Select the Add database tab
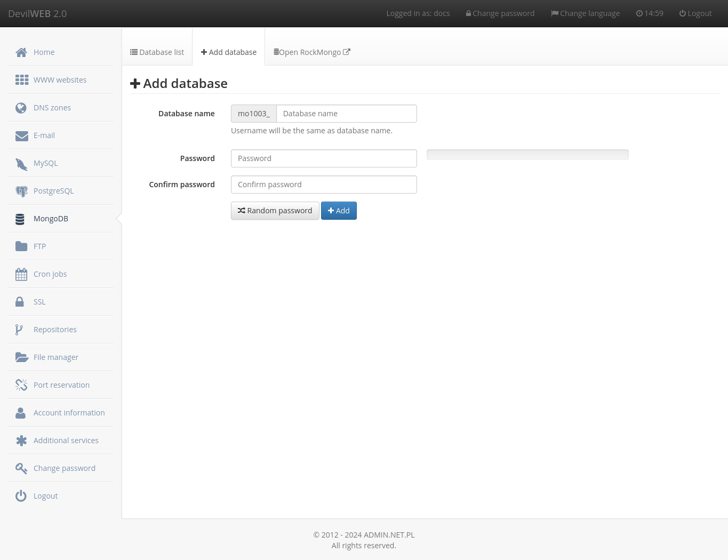 click(x=228, y=52)
